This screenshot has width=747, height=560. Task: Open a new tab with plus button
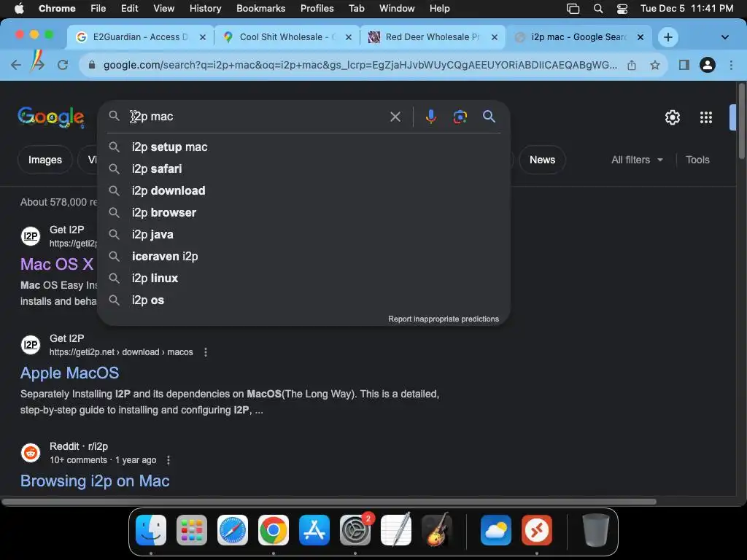point(668,37)
